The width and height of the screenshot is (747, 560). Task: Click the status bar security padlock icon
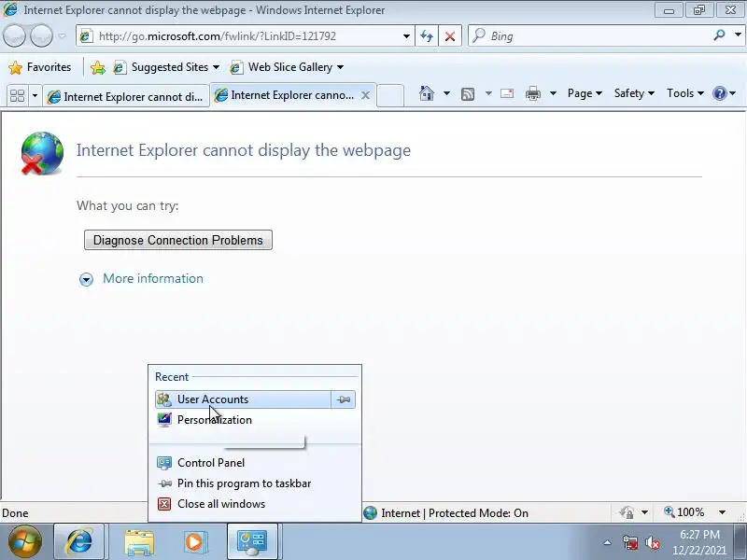coord(627,512)
